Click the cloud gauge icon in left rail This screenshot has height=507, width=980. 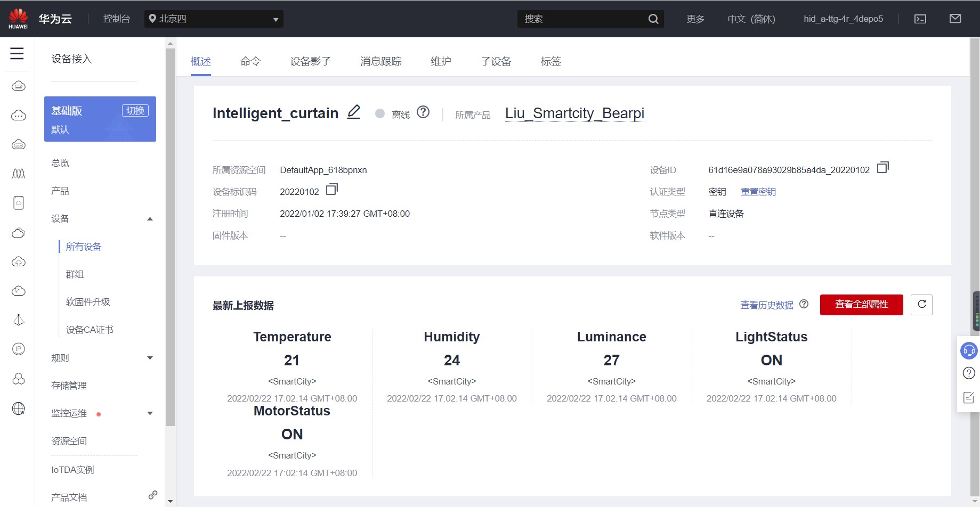19,291
